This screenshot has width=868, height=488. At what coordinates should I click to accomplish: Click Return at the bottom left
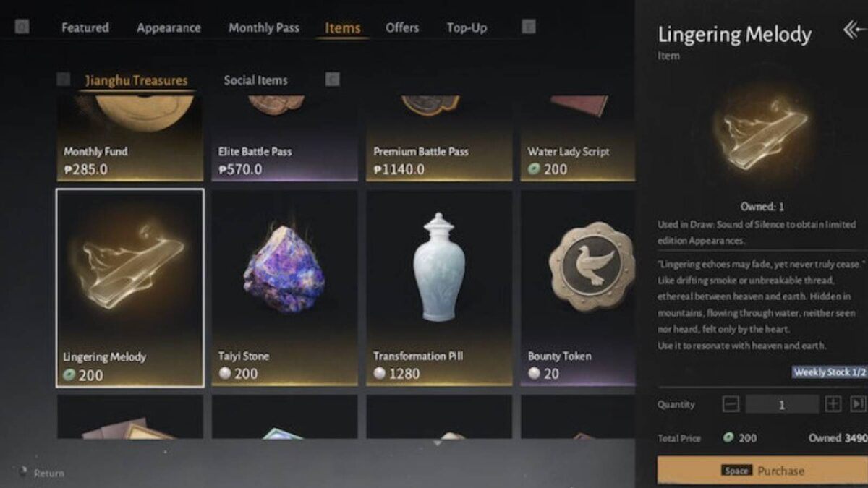pos(48,474)
